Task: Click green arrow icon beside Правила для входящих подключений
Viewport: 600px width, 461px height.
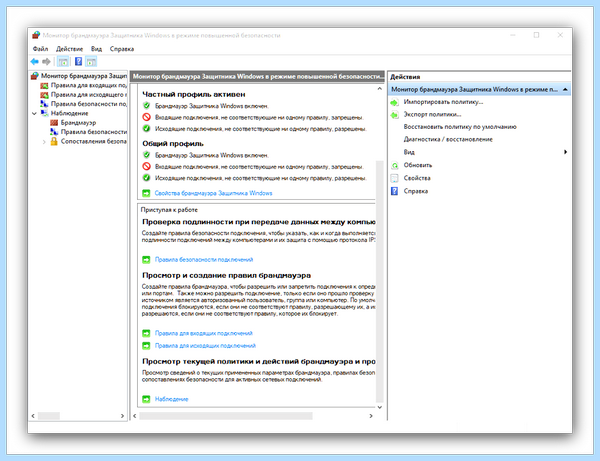Action: (x=146, y=333)
